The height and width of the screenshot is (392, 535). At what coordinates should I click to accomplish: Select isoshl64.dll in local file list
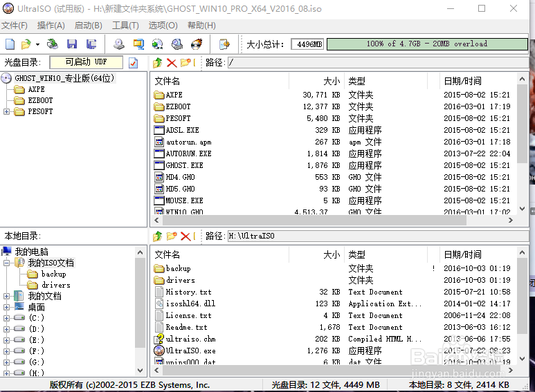click(190, 304)
